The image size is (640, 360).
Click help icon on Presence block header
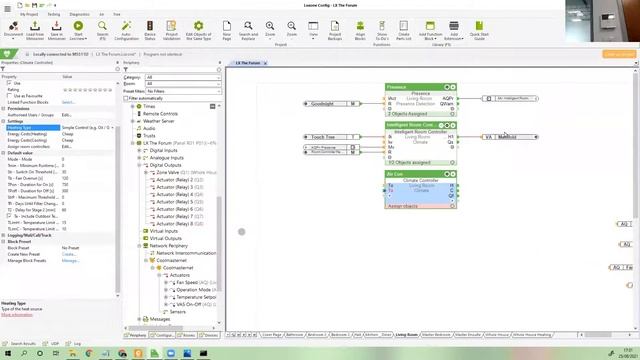pos(453,87)
